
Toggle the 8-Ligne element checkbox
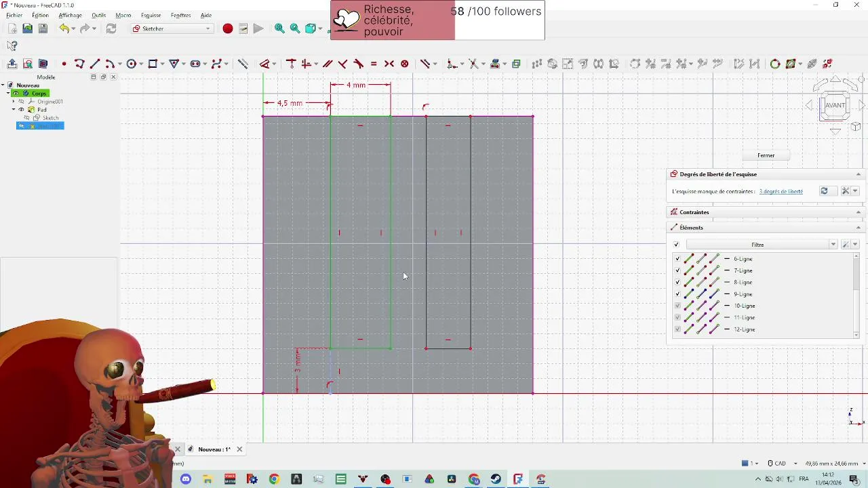(x=677, y=282)
